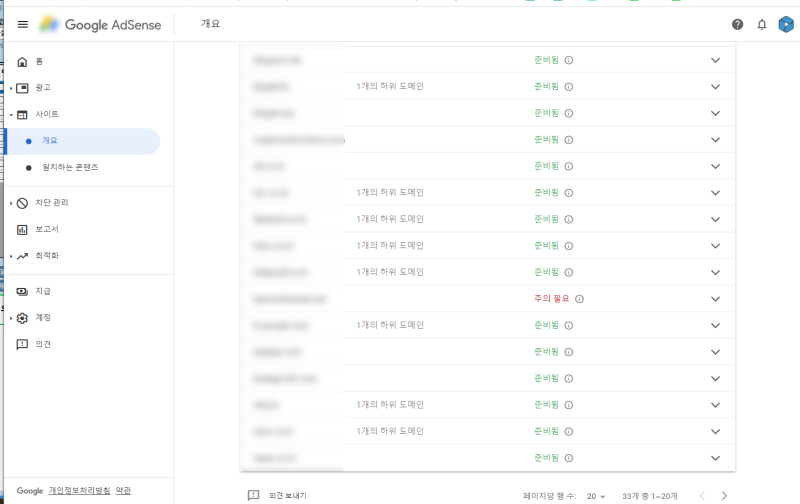Click the 사이트 sidebar icon
Image resolution: width=800 pixels, height=504 pixels.
click(x=22, y=115)
